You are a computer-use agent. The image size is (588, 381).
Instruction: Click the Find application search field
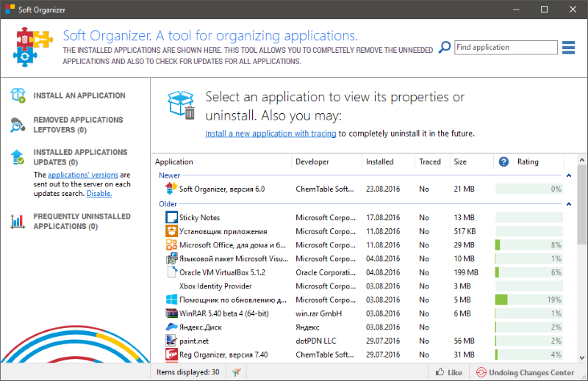pyautogui.click(x=506, y=48)
